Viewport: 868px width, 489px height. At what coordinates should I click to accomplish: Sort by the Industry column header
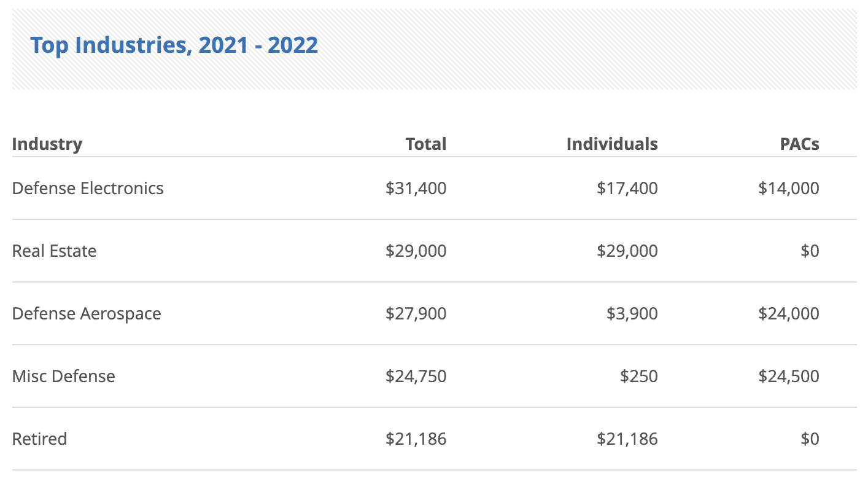click(x=47, y=144)
